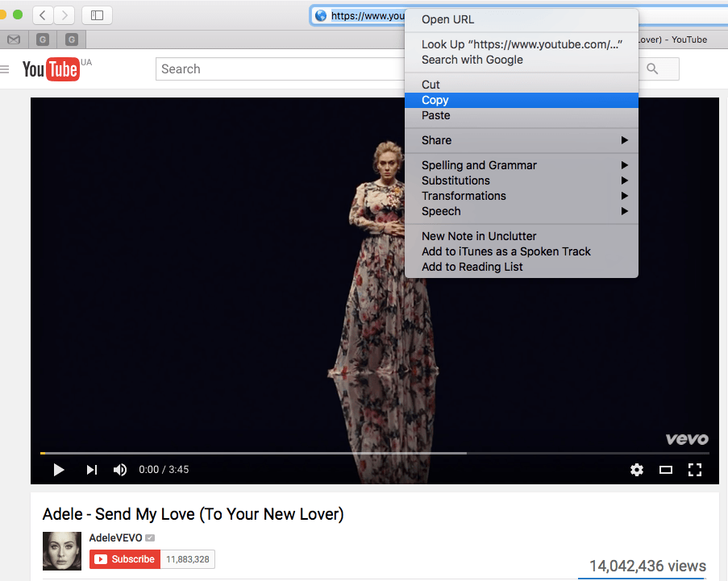Screen dimensions: 728x581
Task: Click the YouTube tab title
Action: point(672,40)
